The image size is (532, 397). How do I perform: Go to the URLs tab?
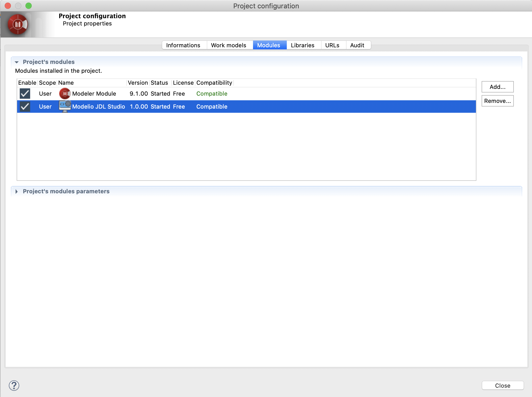pos(333,45)
